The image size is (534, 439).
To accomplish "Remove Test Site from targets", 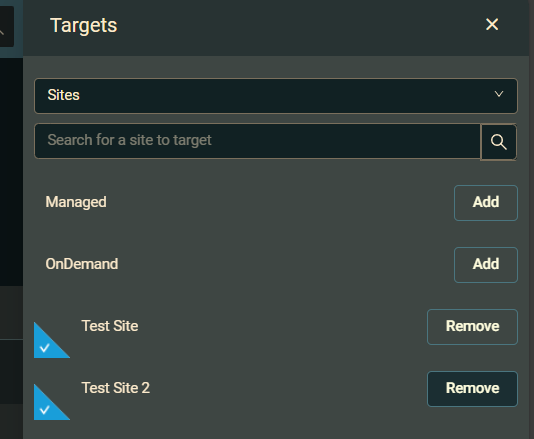I will [x=472, y=327].
